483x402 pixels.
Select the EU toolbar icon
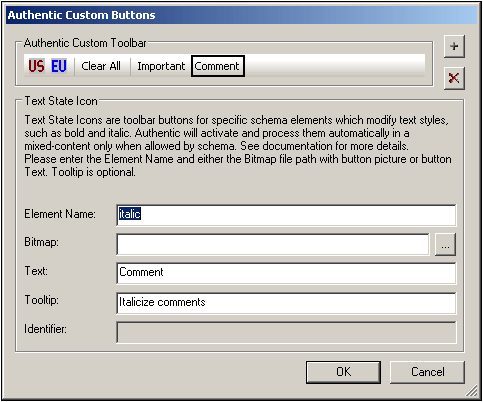(59, 66)
